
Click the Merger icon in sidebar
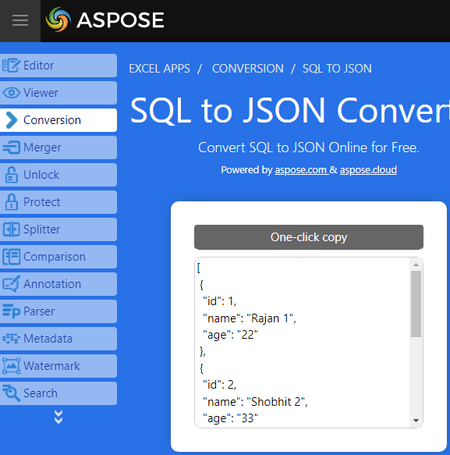point(11,147)
